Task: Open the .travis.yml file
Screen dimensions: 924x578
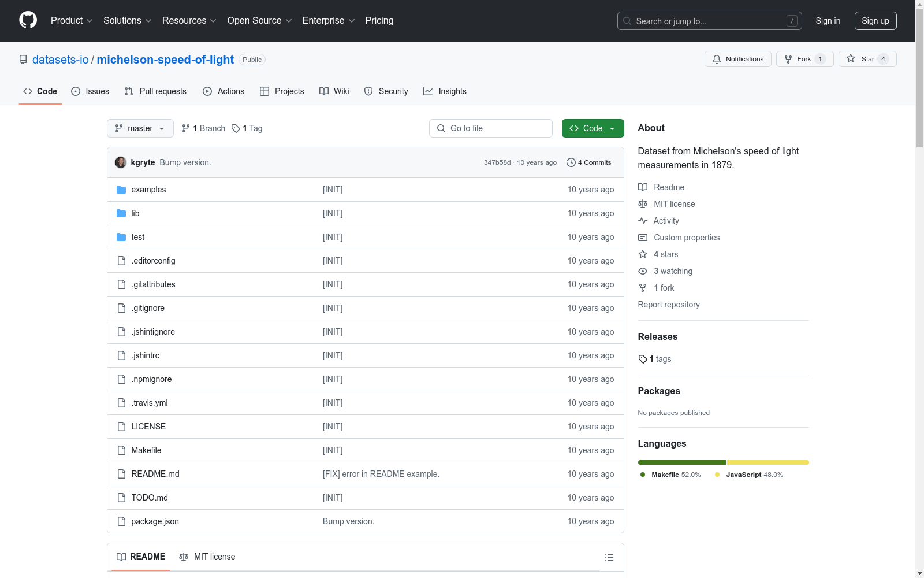Action: pos(150,403)
